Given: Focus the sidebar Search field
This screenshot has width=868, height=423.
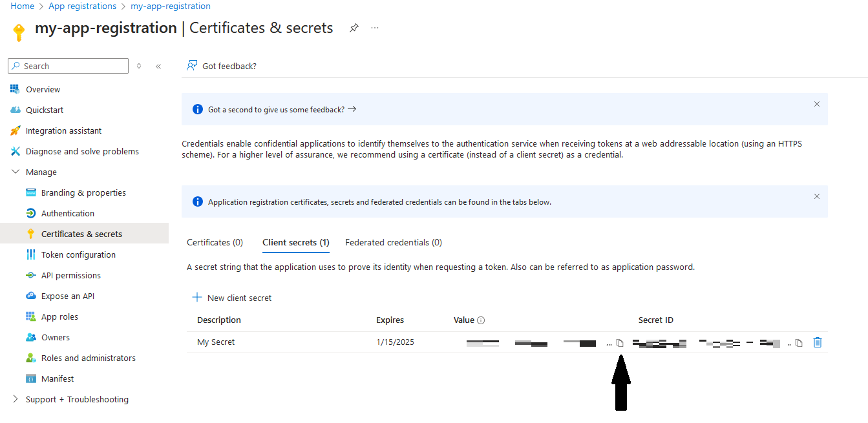Looking at the screenshot, I should click(69, 66).
